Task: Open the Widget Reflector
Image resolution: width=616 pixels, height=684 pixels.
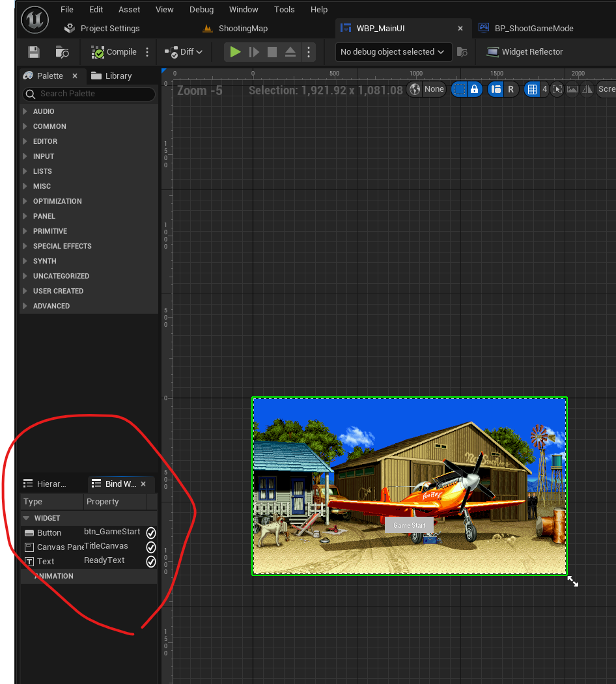Action: point(525,52)
